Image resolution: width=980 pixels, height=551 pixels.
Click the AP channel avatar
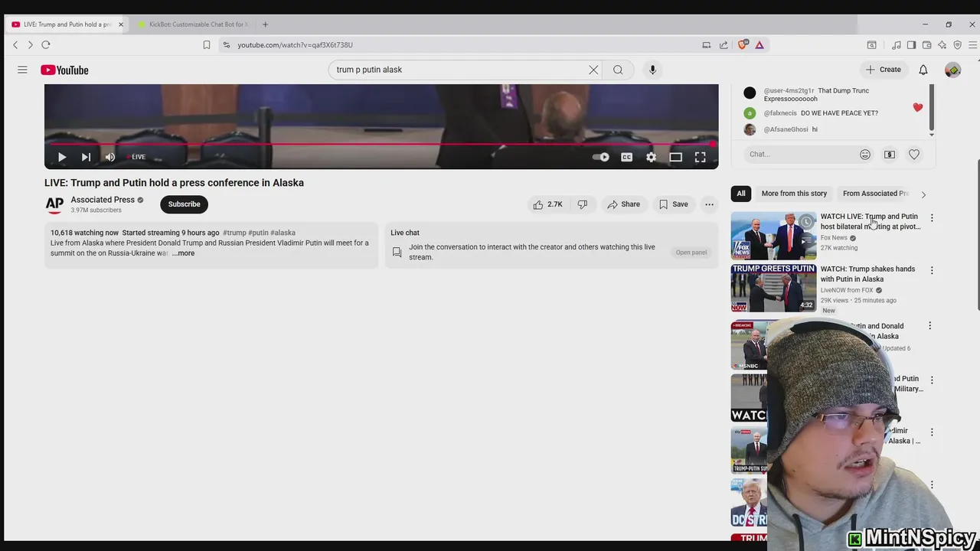point(54,204)
